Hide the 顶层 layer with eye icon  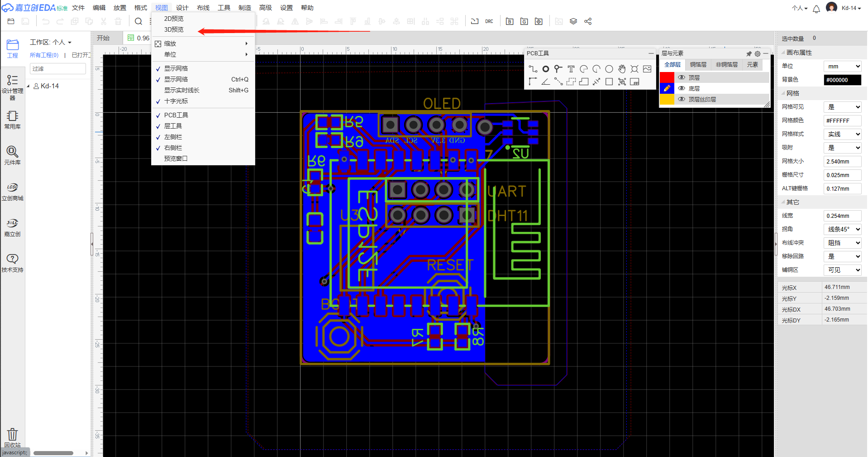click(682, 77)
